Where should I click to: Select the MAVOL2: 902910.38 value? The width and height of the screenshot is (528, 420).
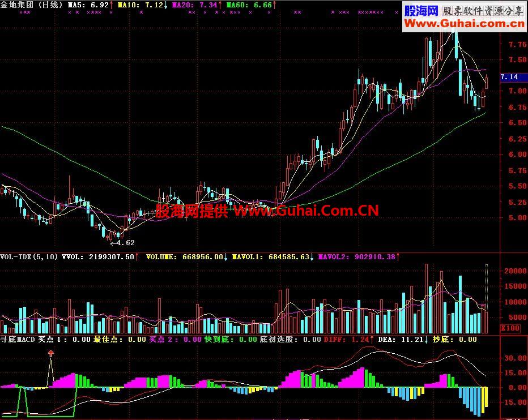(x=359, y=257)
